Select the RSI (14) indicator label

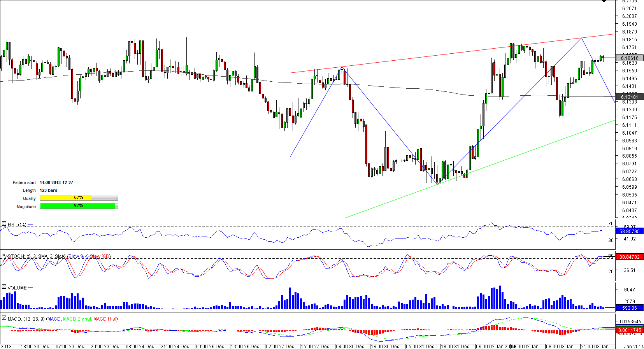point(17,225)
